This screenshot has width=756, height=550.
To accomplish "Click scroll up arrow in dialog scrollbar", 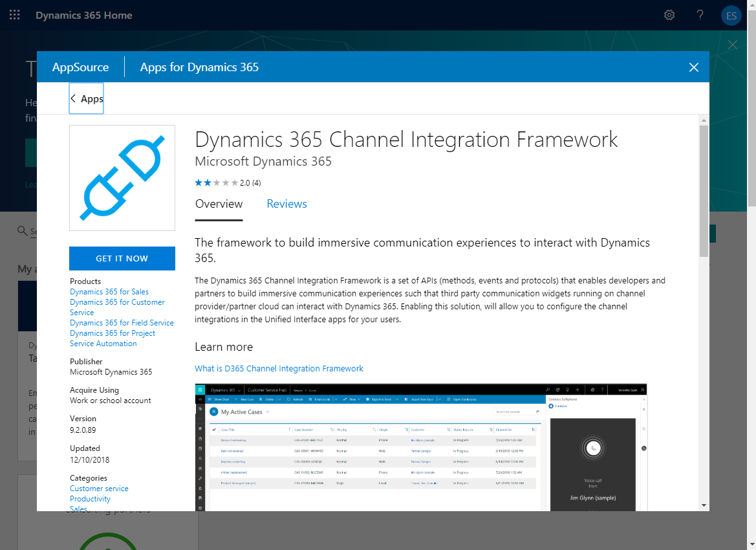I will 704,120.
